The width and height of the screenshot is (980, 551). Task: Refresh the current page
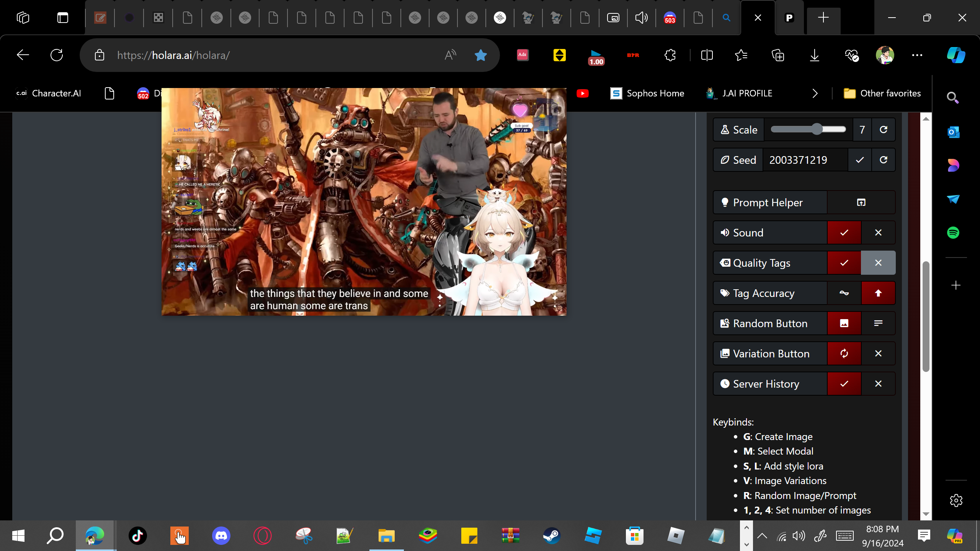click(x=57, y=55)
